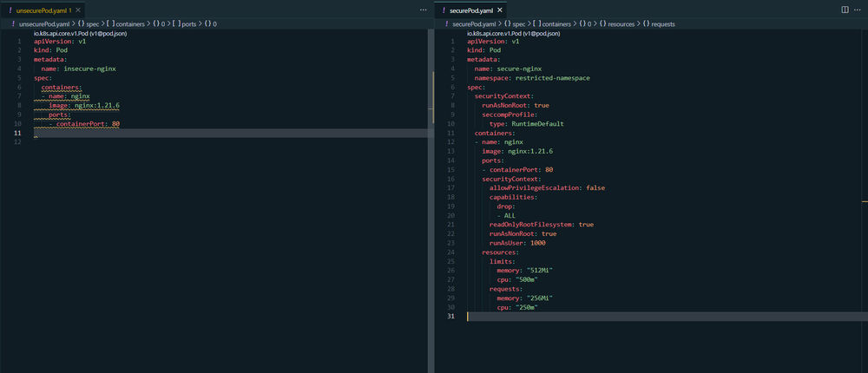This screenshot has width=868, height=373.
Task: Click 'name: insecure-nginx' in left editor
Action: (79, 69)
